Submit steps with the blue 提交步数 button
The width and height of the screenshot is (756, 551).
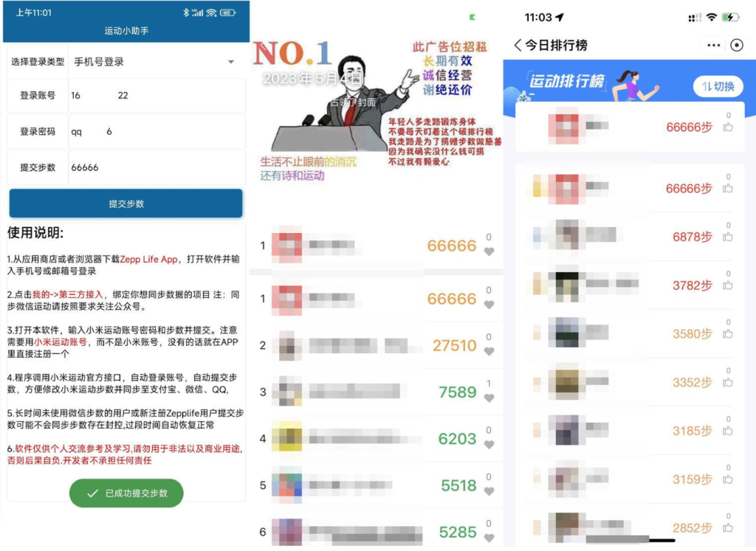coord(126,204)
